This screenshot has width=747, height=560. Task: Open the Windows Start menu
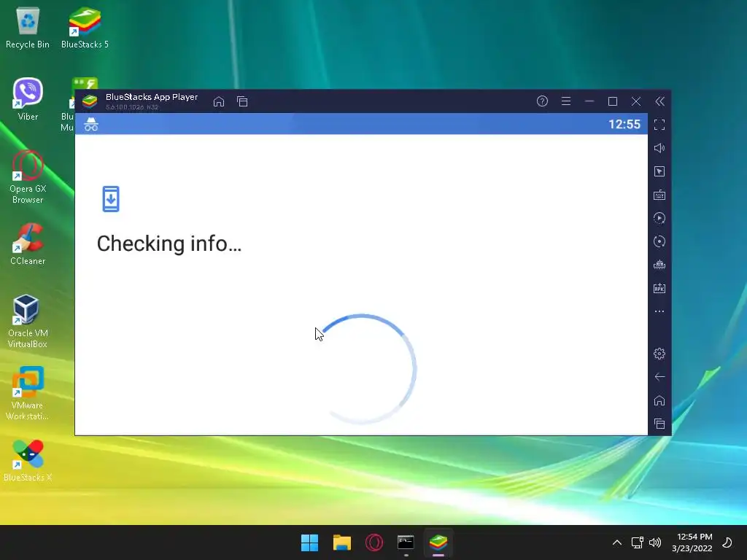click(x=309, y=542)
